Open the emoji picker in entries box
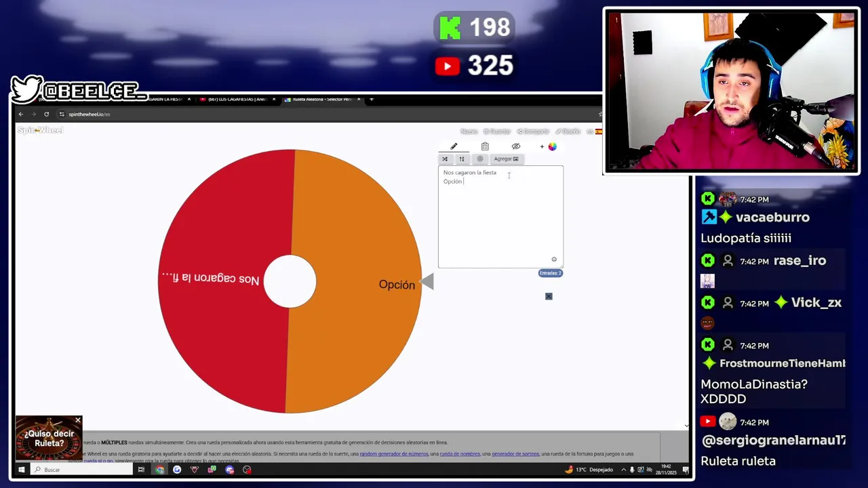Viewport: 868px width, 488px height. pos(554,260)
